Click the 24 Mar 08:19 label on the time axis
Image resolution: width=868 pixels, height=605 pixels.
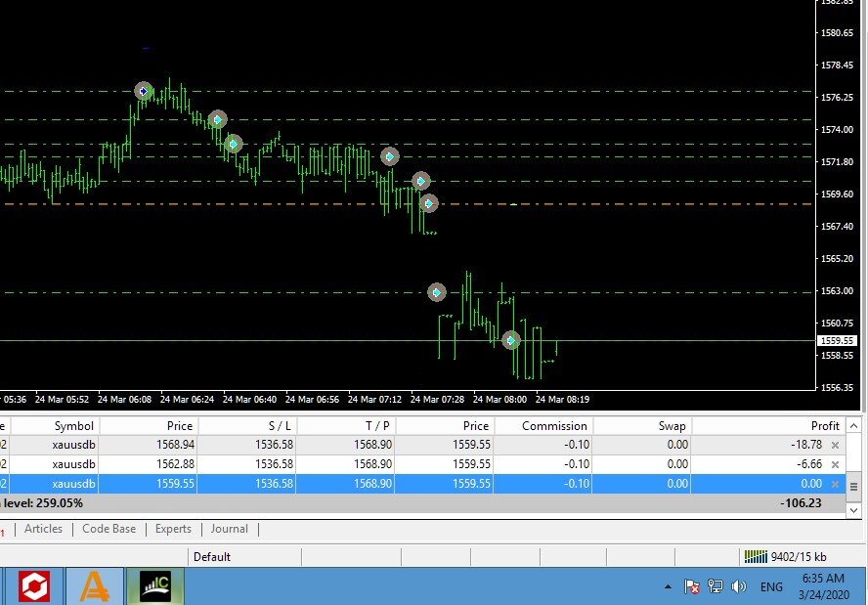click(x=562, y=399)
